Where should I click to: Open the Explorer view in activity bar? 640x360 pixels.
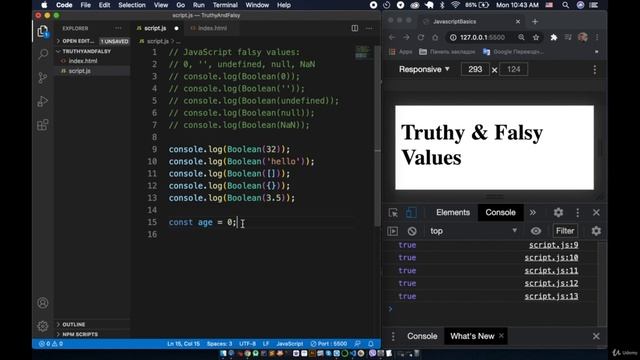tap(42, 31)
